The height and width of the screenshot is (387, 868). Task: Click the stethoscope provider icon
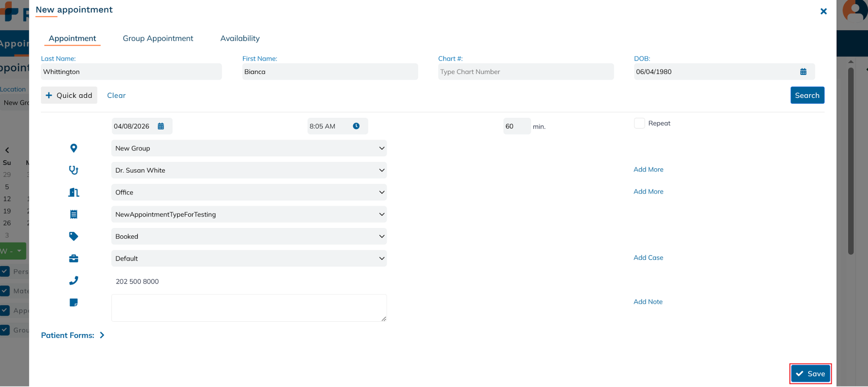point(74,170)
